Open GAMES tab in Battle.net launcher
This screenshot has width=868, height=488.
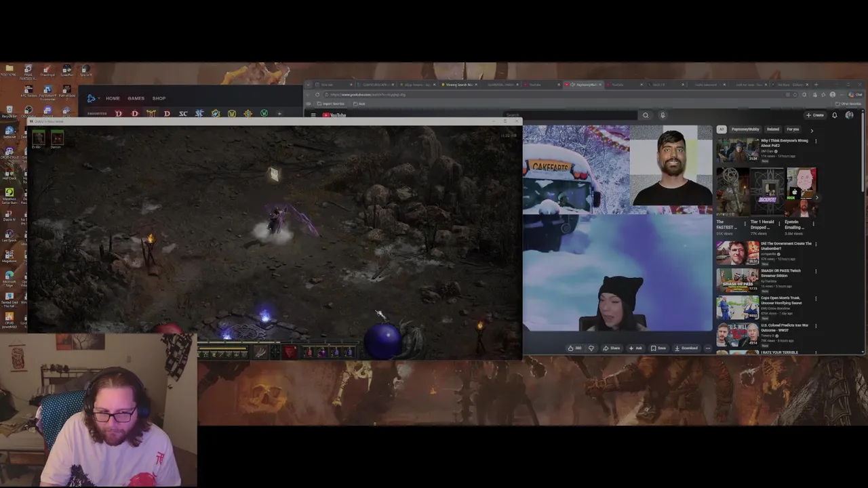(x=136, y=98)
